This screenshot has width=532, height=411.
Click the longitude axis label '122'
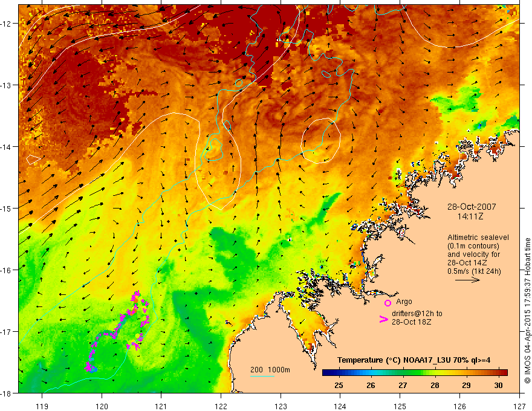point(221,406)
